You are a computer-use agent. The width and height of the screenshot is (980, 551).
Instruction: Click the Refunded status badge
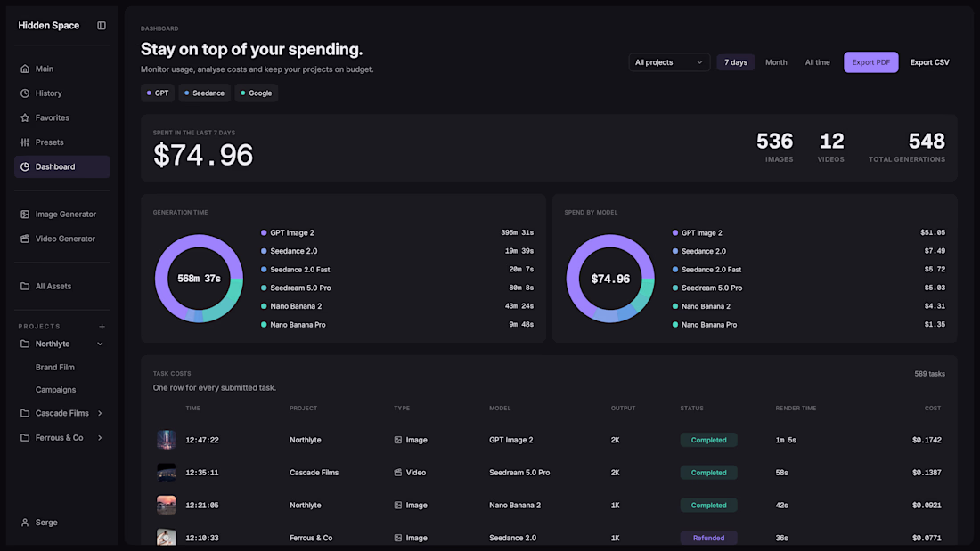click(x=709, y=538)
